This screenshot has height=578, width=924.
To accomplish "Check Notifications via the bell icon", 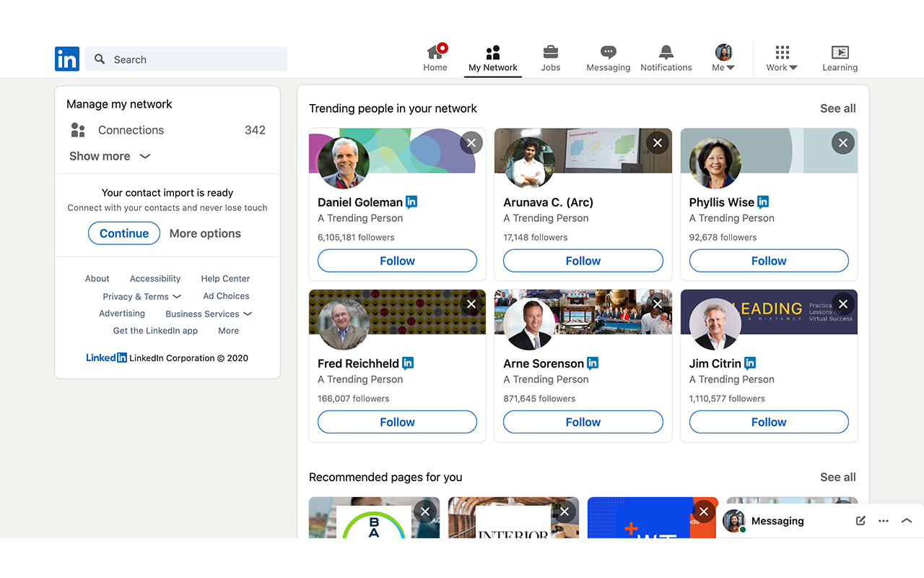I will (666, 53).
